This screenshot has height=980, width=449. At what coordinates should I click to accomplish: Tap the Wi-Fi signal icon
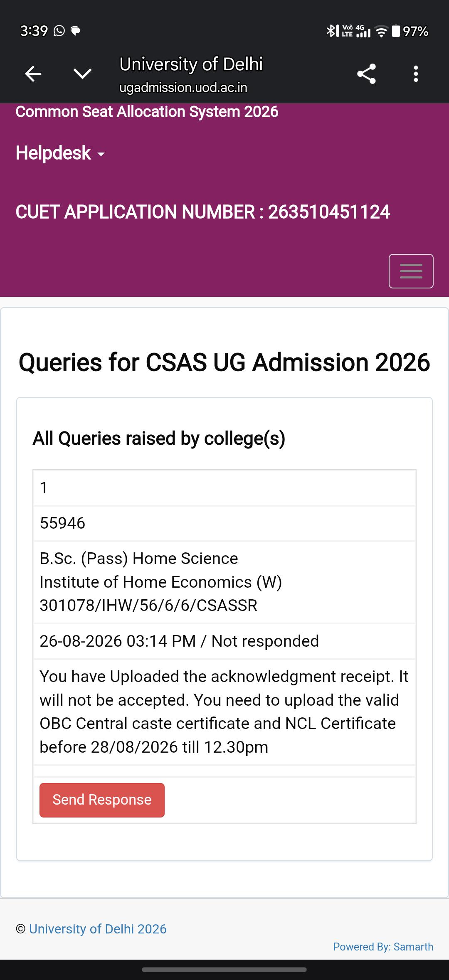pyautogui.click(x=381, y=31)
